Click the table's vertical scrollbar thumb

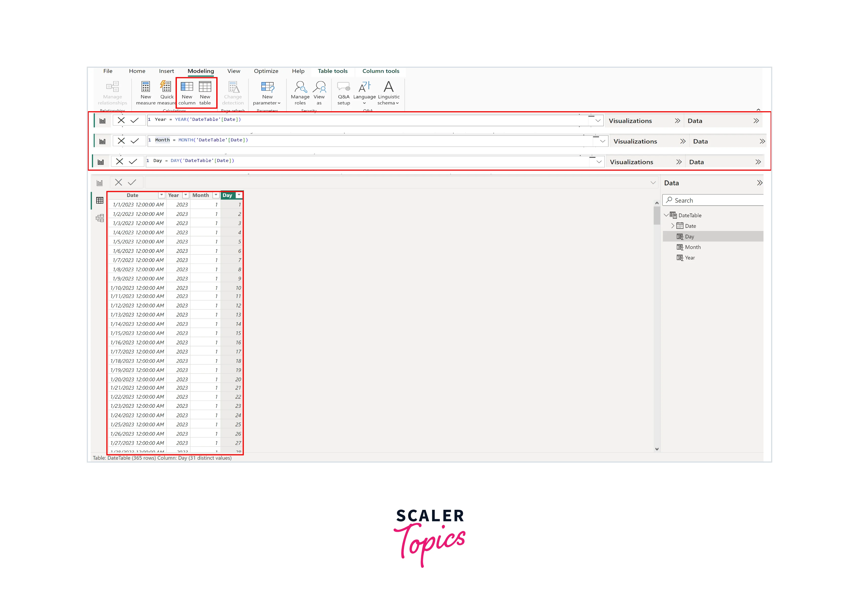click(657, 216)
